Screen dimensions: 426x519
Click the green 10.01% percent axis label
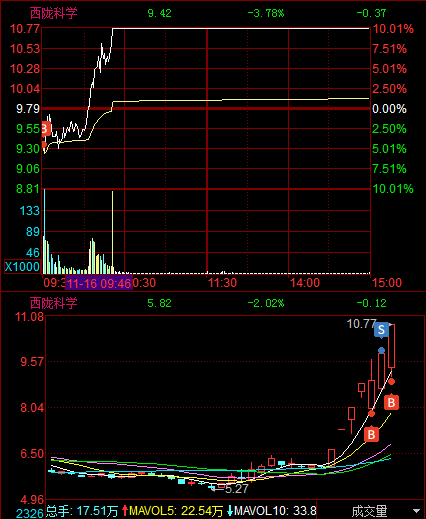[x=393, y=189]
